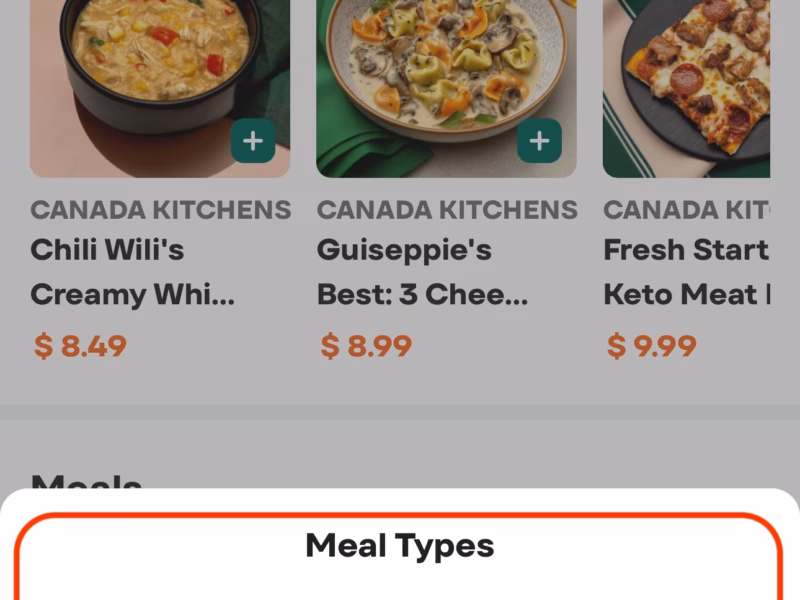Image resolution: width=800 pixels, height=600 pixels.
Task: Click the $ 9.99 price
Action: click(652, 346)
